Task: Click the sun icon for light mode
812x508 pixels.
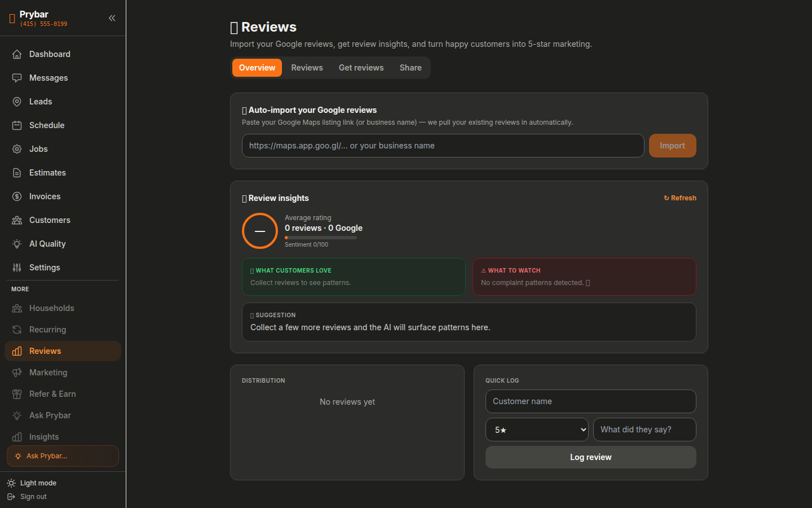Action: coord(11,483)
